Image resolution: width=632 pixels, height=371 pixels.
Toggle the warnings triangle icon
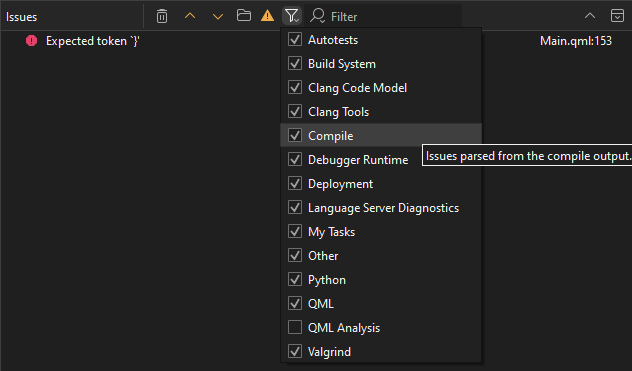pos(267,16)
